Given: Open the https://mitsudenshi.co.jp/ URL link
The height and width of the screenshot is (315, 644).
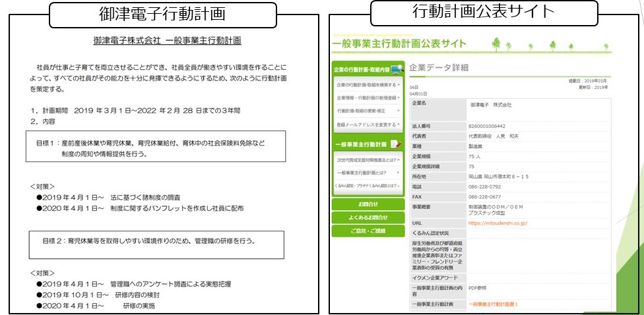Looking at the screenshot, I should 498,223.
